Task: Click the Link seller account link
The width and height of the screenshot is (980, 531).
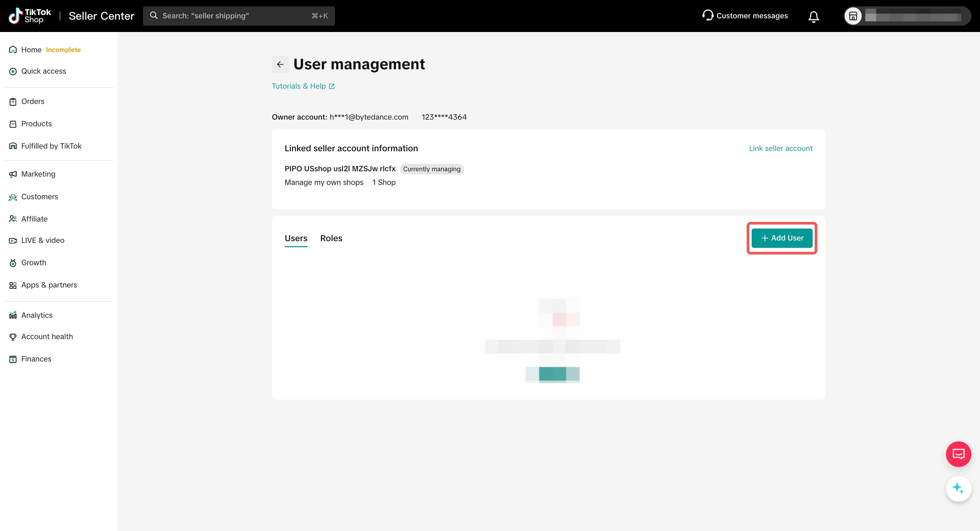Action: click(780, 148)
